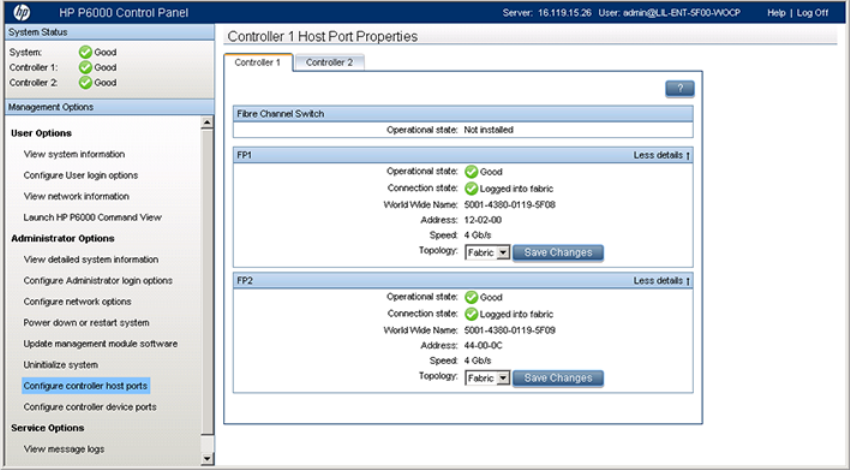Select Configure controller host ports
Image resolution: width=850 pixels, height=470 pixels.
[x=86, y=386]
